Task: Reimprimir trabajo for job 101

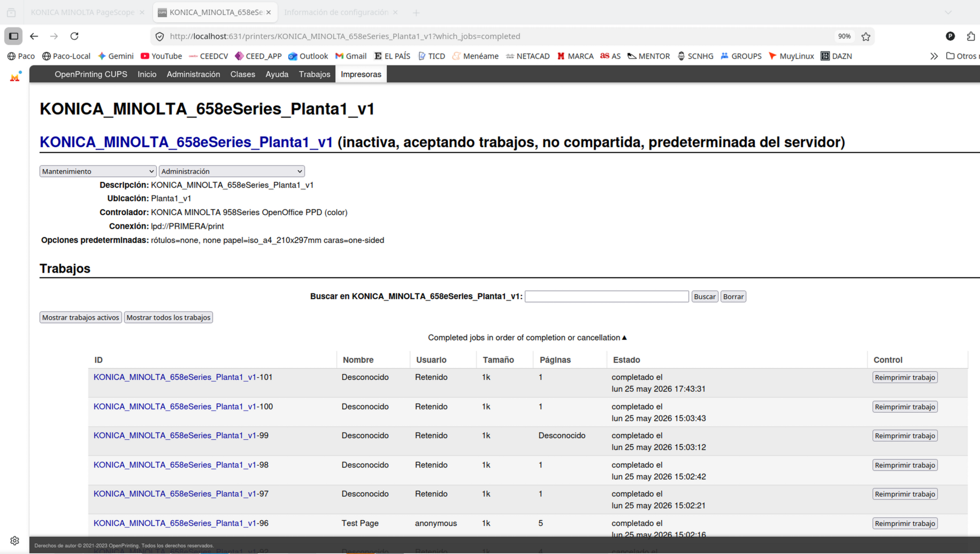Action: [x=905, y=377]
